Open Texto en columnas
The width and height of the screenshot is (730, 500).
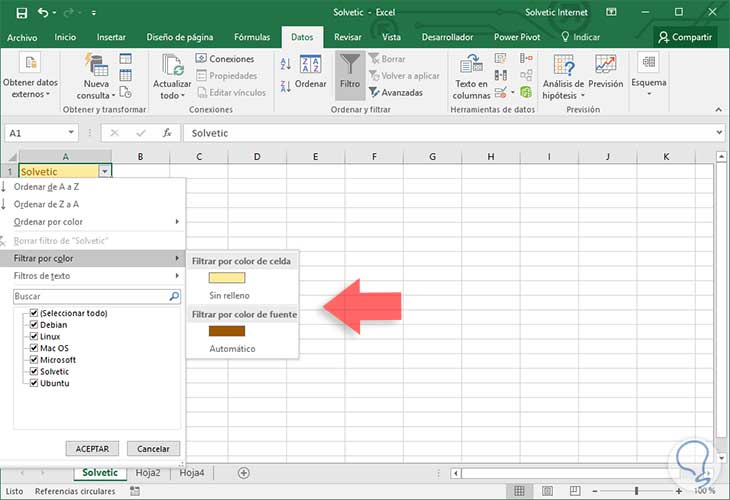471,77
